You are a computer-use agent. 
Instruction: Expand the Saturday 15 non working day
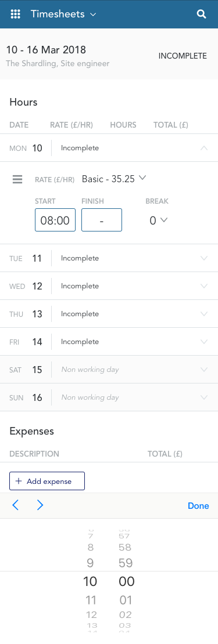pyautogui.click(x=109, y=370)
